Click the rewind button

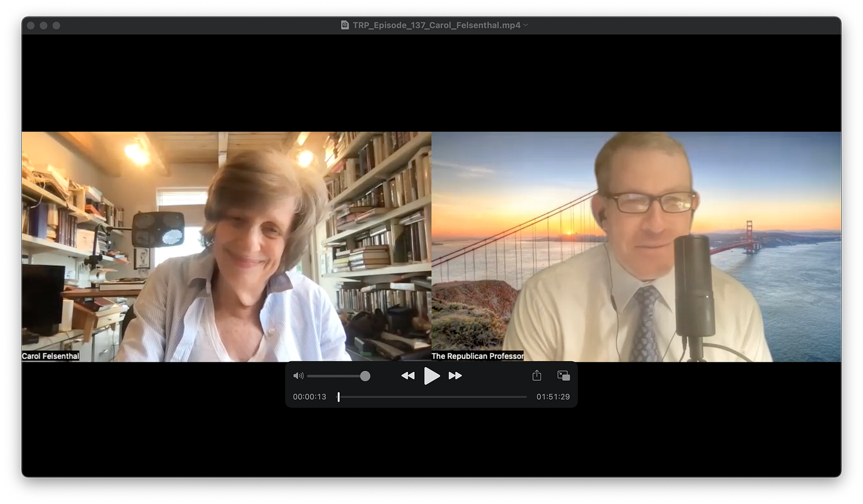click(408, 375)
